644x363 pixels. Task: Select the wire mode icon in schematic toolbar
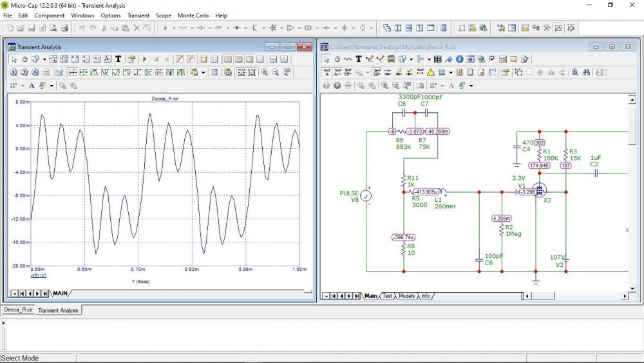(x=370, y=59)
